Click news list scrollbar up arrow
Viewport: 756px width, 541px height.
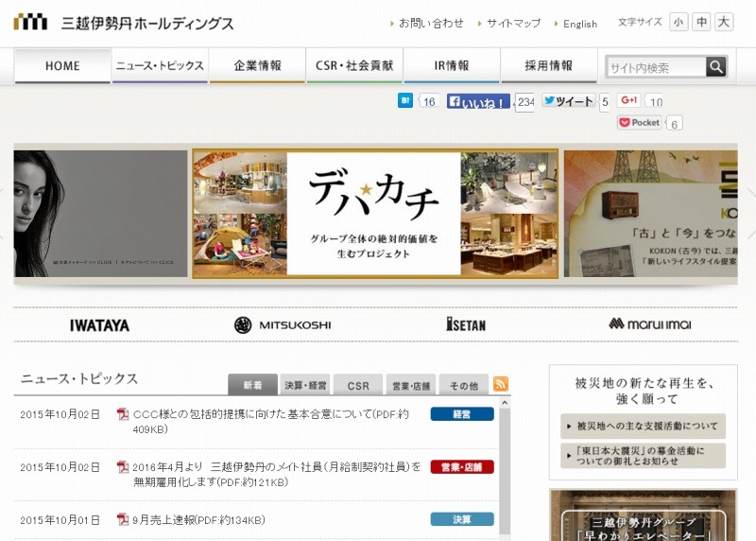click(x=505, y=403)
